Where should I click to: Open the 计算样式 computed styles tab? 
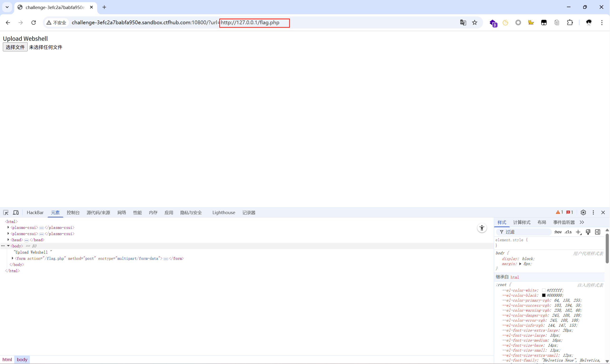(522, 222)
